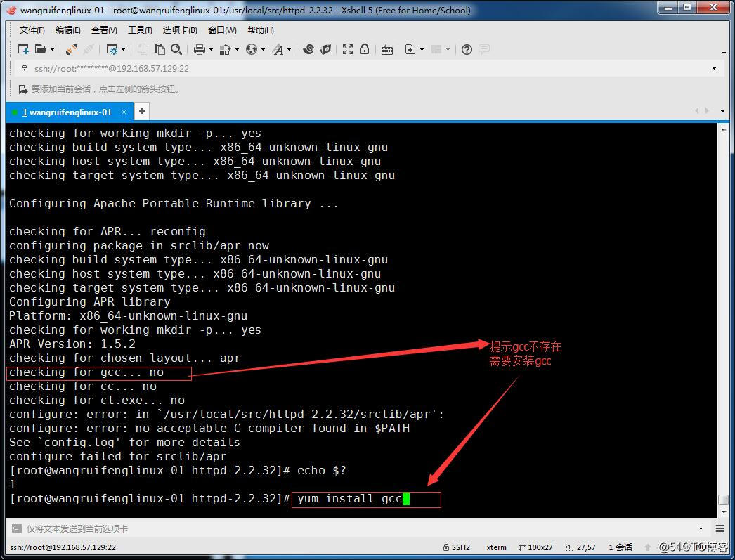
Task: Click the terminal scrollbar up arrow
Action: click(724, 129)
